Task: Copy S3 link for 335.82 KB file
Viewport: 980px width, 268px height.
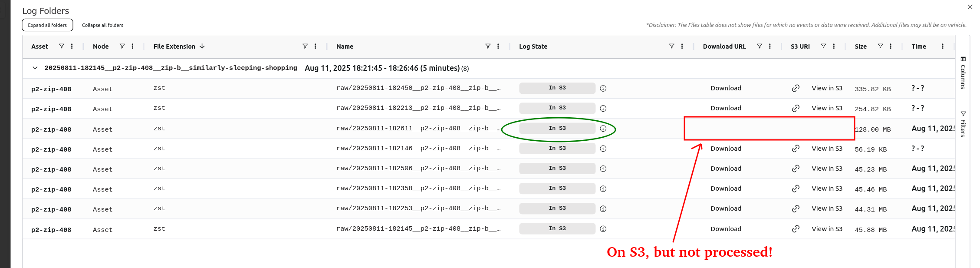Action: coord(796,88)
